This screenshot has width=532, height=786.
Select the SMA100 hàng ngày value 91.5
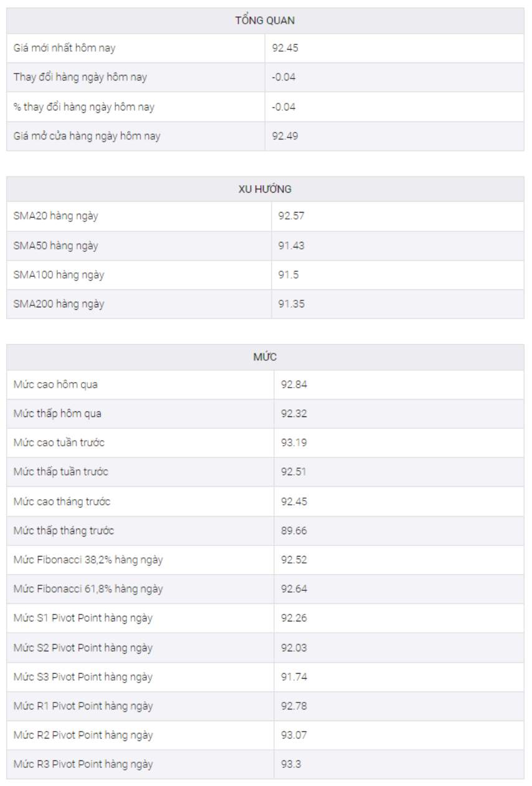click(288, 275)
